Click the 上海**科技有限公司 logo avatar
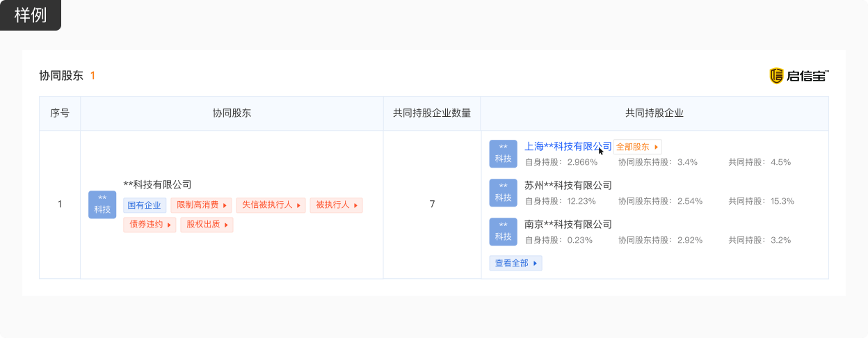 [x=503, y=154]
